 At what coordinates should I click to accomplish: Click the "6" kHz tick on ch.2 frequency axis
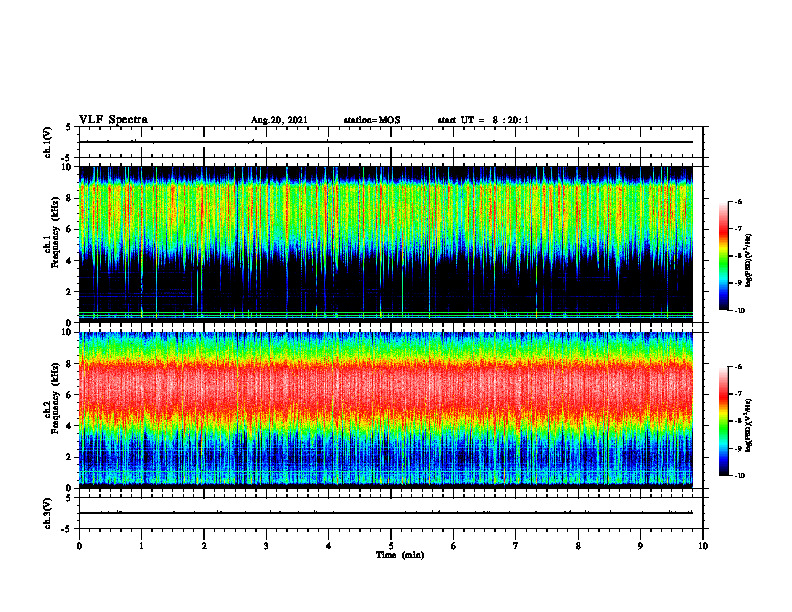(x=70, y=395)
